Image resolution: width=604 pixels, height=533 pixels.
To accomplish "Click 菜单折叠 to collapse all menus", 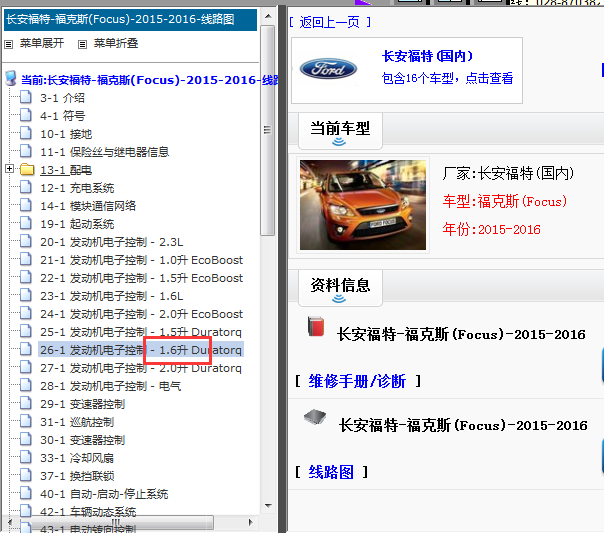I will coord(116,43).
